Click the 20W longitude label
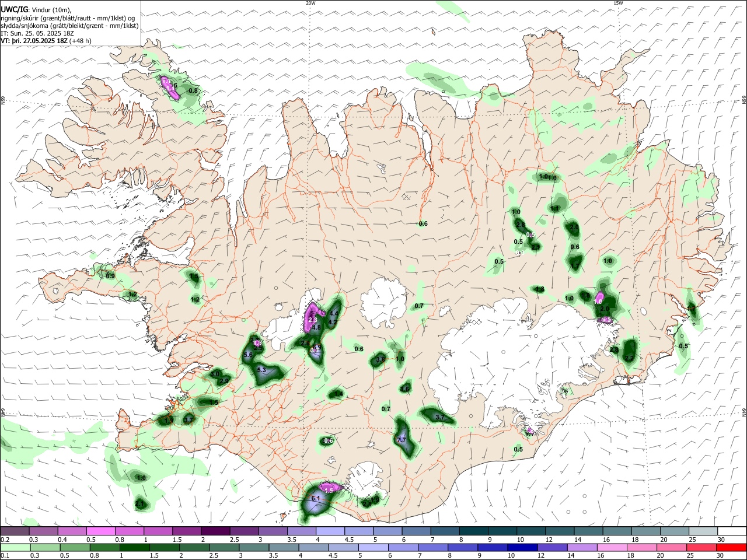Image resolution: width=747 pixels, height=560 pixels. click(x=310, y=3)
